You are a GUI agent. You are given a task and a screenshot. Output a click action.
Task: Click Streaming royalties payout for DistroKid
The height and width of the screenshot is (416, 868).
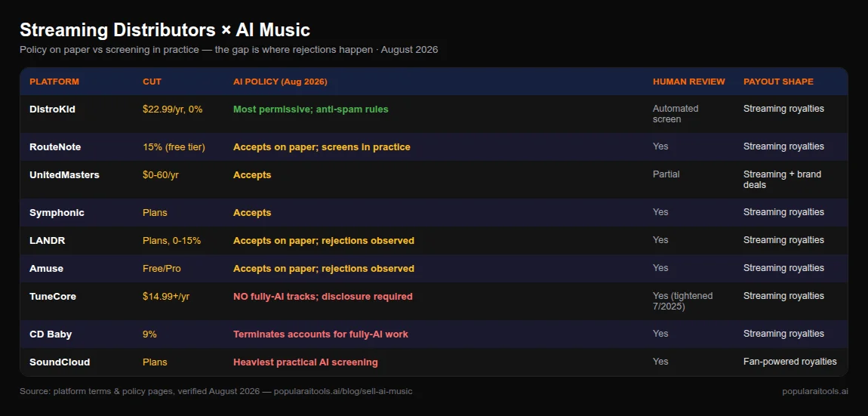pyautogui.click(x=783, y=109)
